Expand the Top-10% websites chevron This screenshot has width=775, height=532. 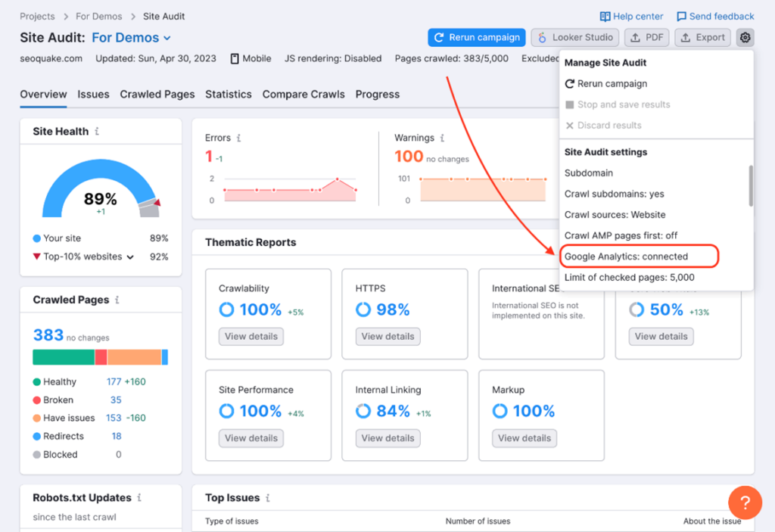point(130,257)
